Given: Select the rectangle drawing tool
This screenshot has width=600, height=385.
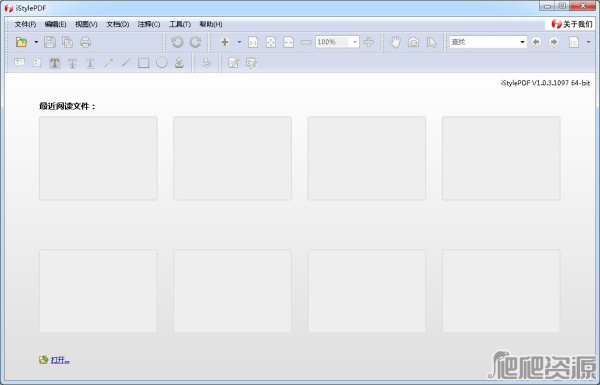Looking at the screenshot, I should (x=143, y=63).
